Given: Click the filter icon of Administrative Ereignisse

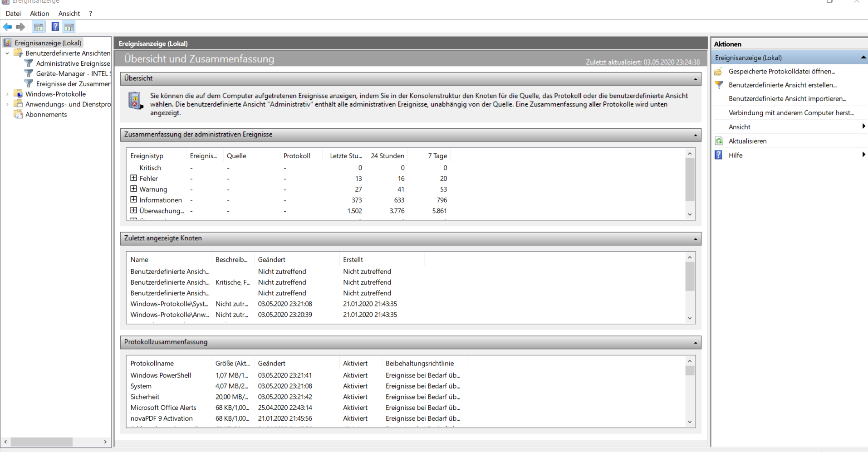Looking at the screenshot, I should click(x=29, y=63).
